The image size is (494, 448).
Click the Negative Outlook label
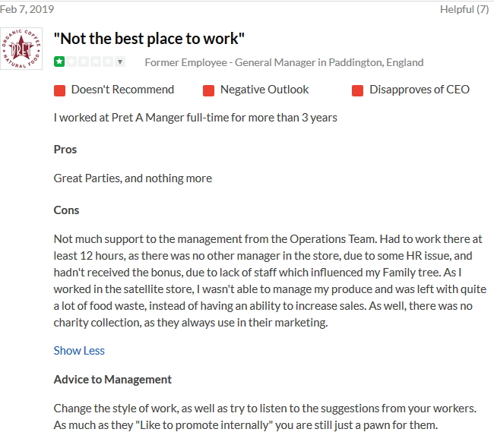(x=264, y=90)
